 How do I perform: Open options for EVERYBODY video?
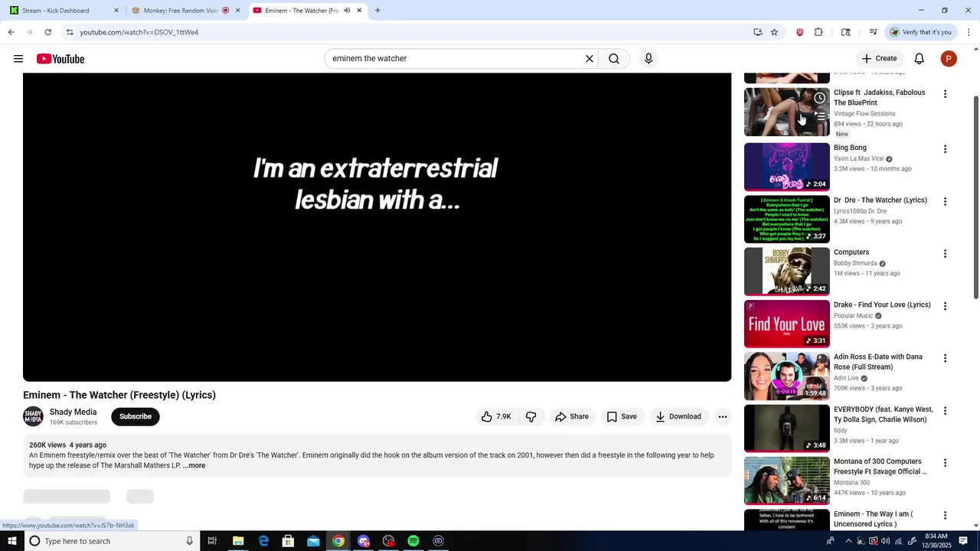(x=945, y=410)
